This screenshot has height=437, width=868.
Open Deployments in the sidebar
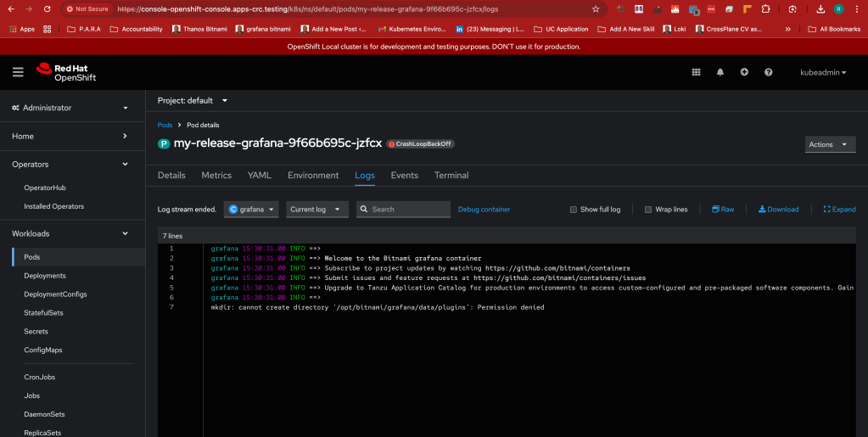click(45, 275)
